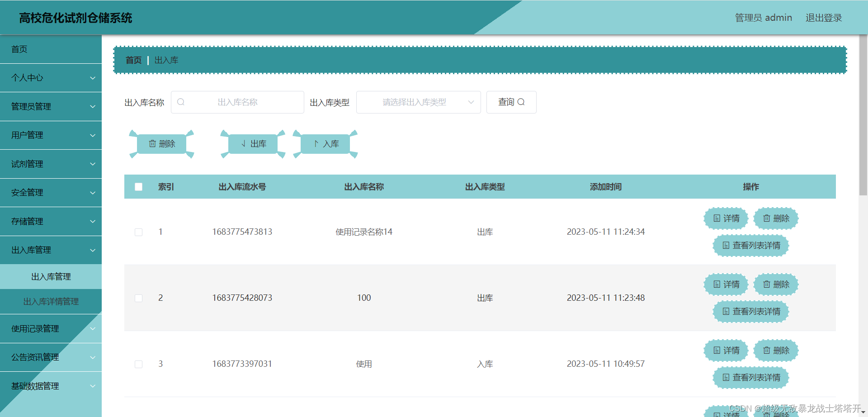Click 管理员 admin in header
Viewport: 868px width, 417px height.
click(x=764, y=18)
